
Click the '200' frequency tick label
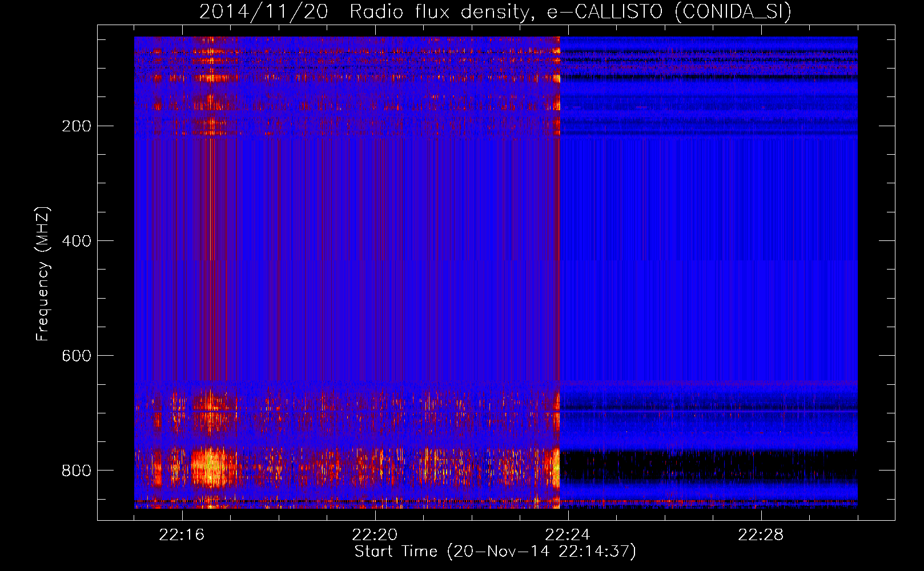77,126
